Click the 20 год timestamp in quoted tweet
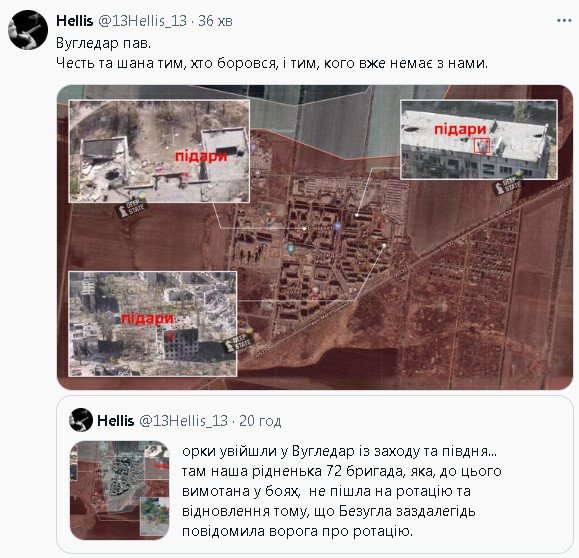The image size is (579, 558). pos(260,421)
